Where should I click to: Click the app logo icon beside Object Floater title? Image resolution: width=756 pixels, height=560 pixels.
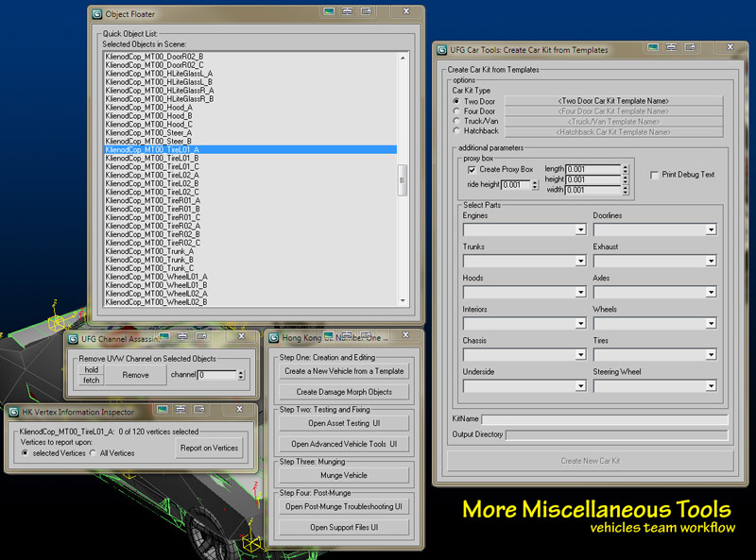coord(97,14)
